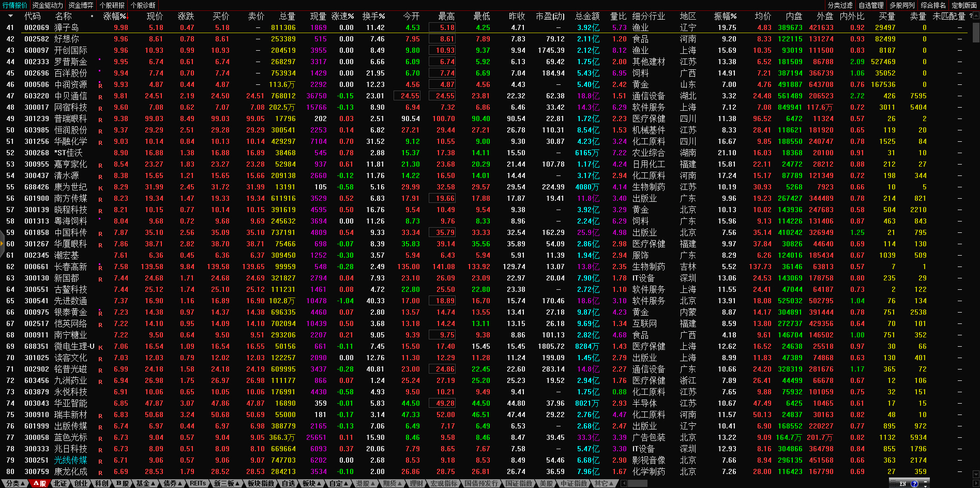This screenshot has height=488, width=980.
Task: Click the 综合排名 button
Action: (x=933, y=5)
